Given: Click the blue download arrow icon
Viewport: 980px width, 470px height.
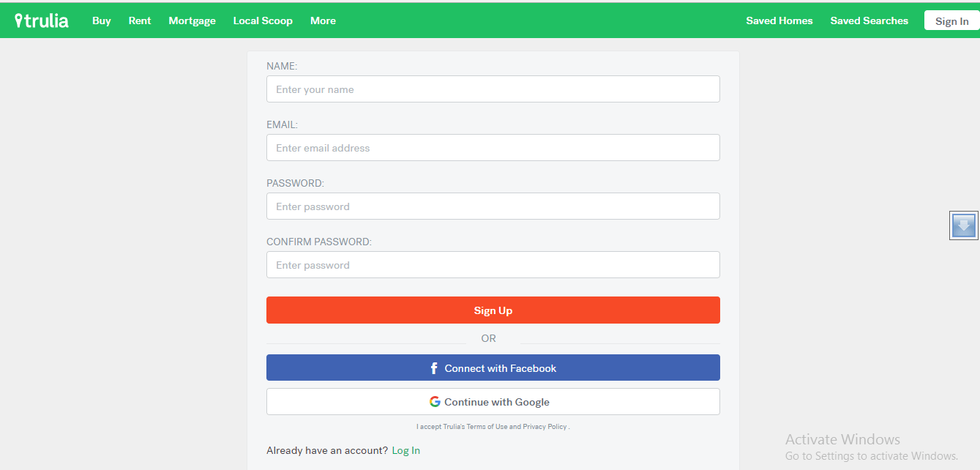Looking at the screenshot, I should point(964,225).
